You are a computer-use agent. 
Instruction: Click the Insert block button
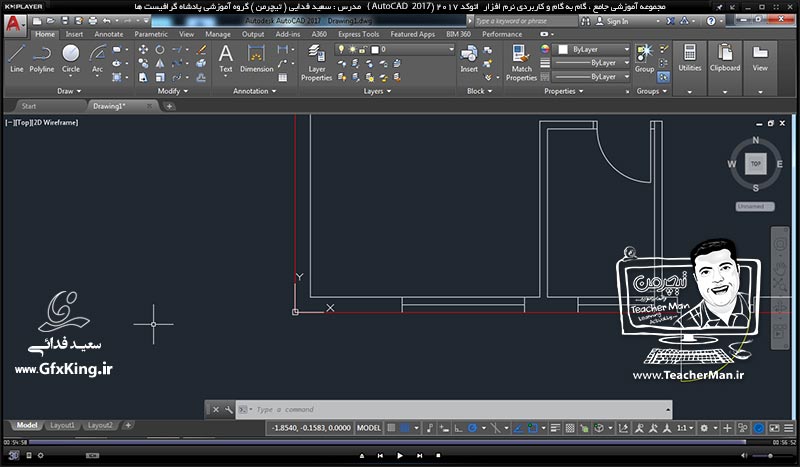[469, 59]
